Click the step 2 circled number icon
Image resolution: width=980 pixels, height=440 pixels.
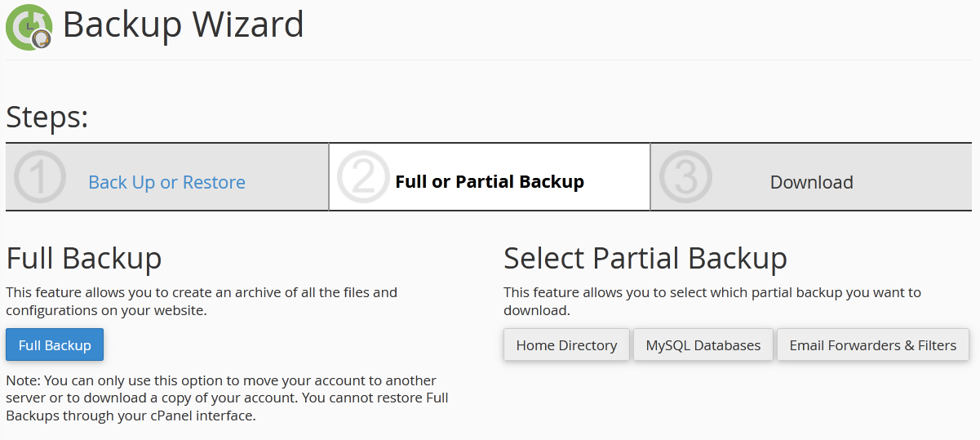362,177
